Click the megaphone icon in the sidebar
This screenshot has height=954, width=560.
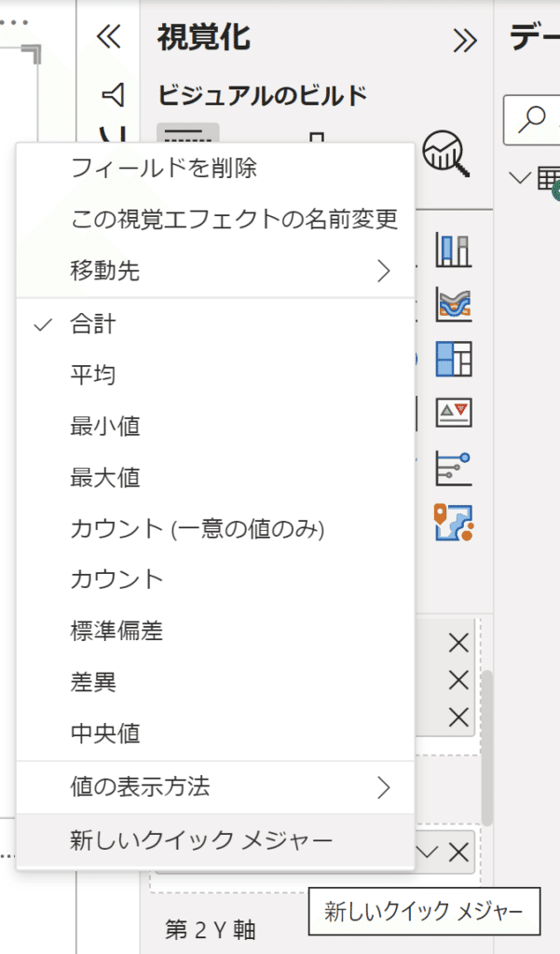point(112,94)
